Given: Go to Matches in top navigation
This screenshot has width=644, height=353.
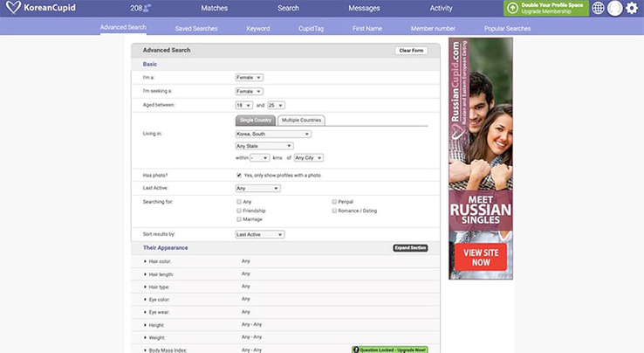Looking at the screenshot, I should (215, 8).
